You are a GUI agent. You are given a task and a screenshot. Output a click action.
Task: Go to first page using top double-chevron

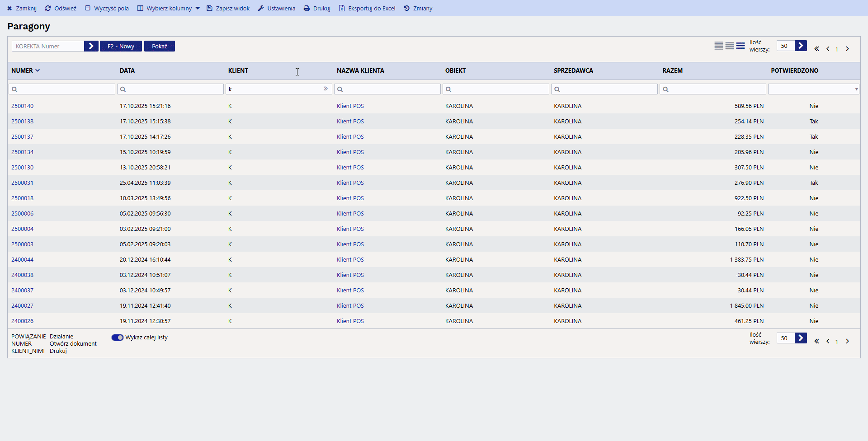[x=816, y=49]
